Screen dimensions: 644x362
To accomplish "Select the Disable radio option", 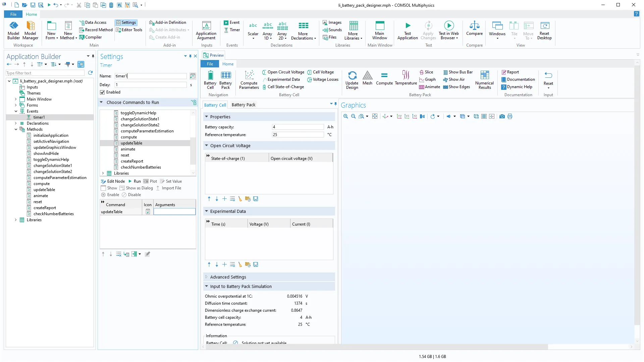I will point(124,195).
